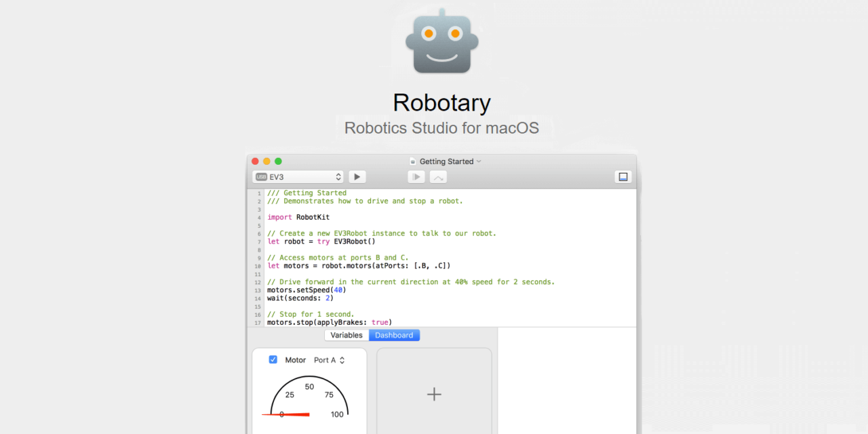
Task: Click the 100 mark on gauge
Action: (x=337, y=414)
